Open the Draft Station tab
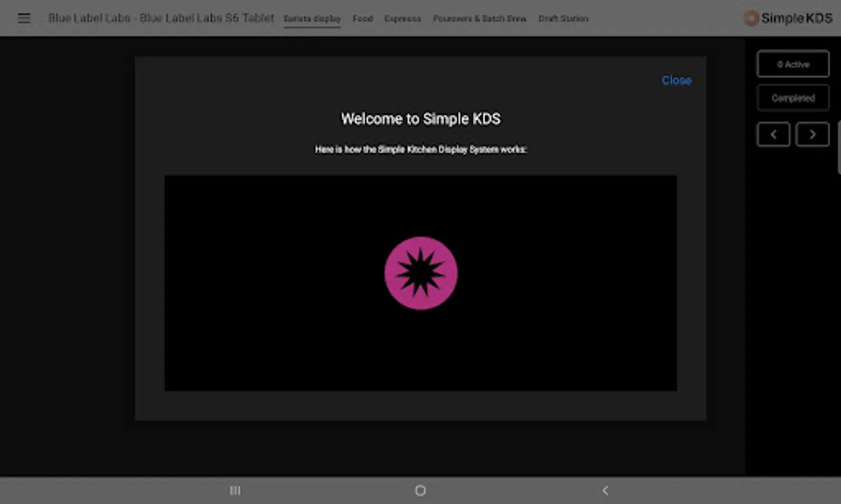 563,18
